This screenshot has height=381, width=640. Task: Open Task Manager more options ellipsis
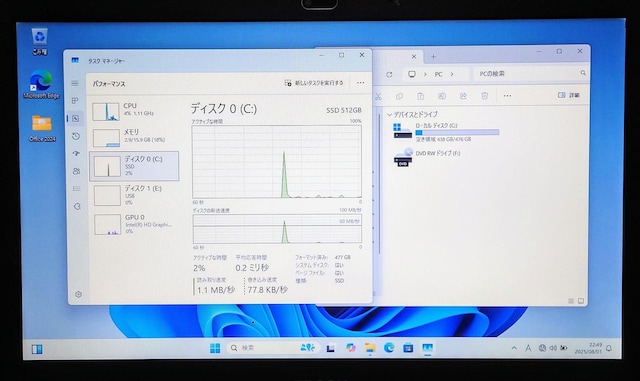click(360, 83)
